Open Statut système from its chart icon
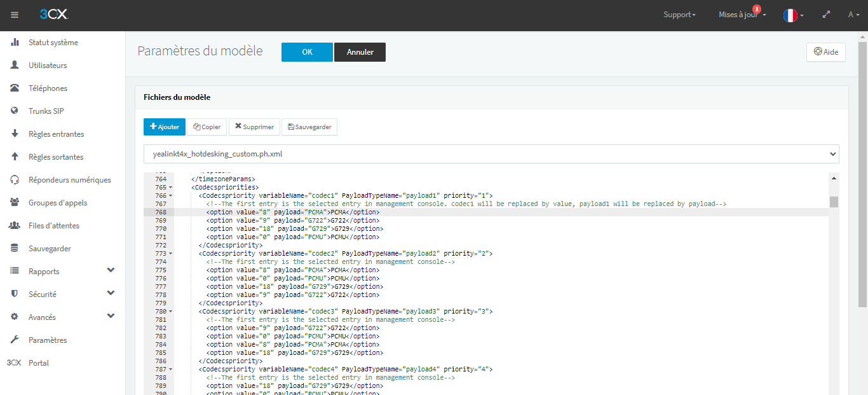 15,43
